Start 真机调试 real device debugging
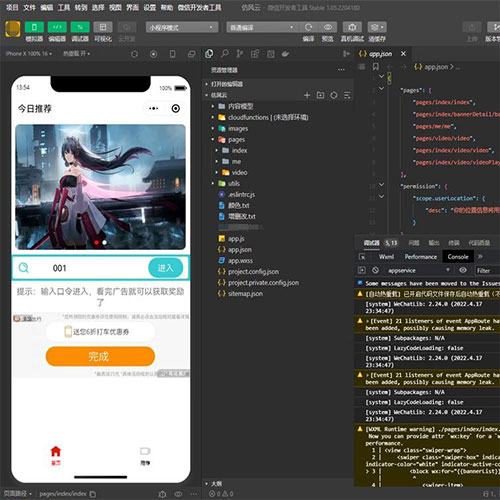500x500 pixels. pos(352,27)
